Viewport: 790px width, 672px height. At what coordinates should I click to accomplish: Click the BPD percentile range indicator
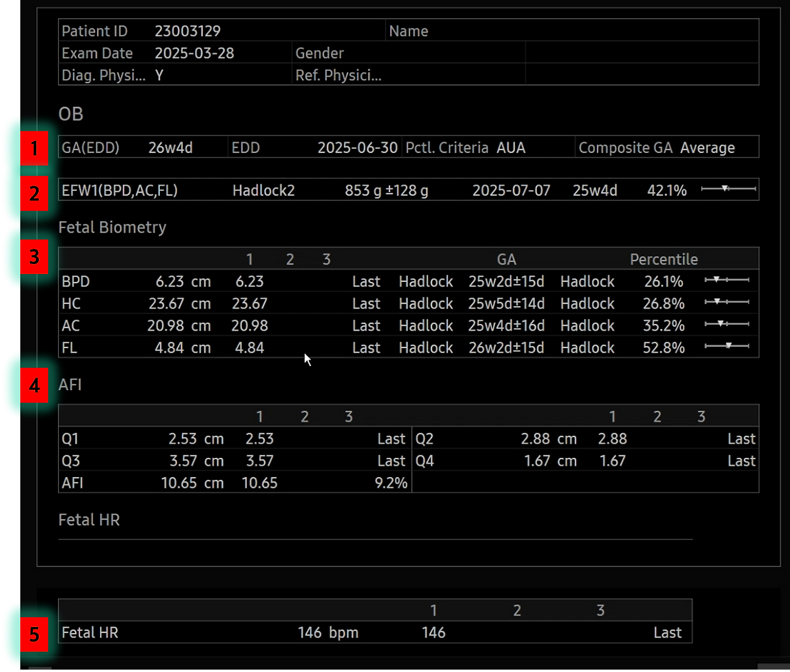point(727,281)
